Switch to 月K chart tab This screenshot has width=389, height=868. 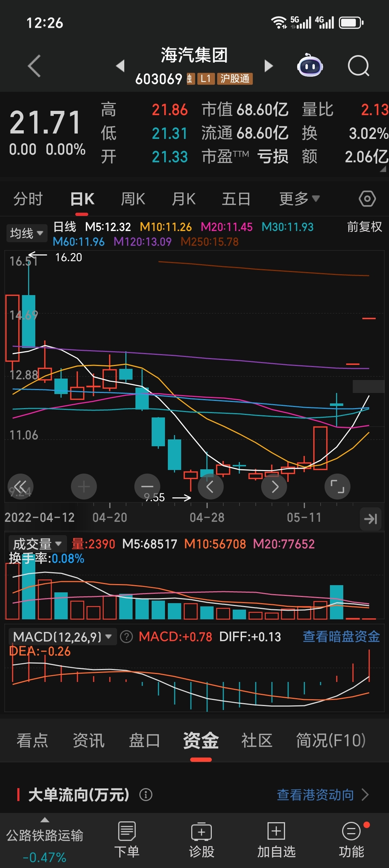point(184,199)
